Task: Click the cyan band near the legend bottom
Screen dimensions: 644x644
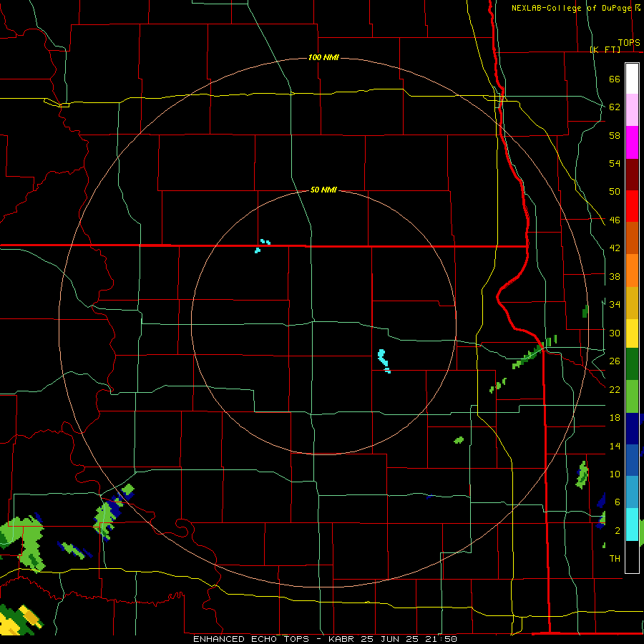Action: coord(632,525)
